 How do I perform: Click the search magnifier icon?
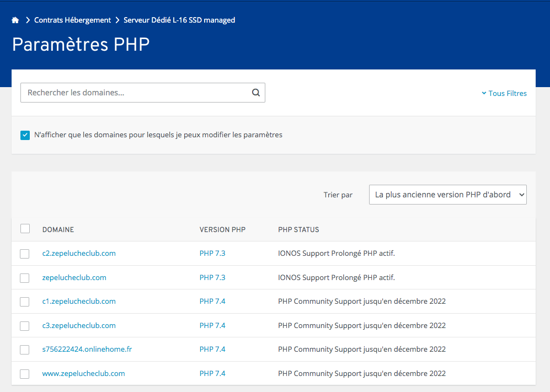256,93
